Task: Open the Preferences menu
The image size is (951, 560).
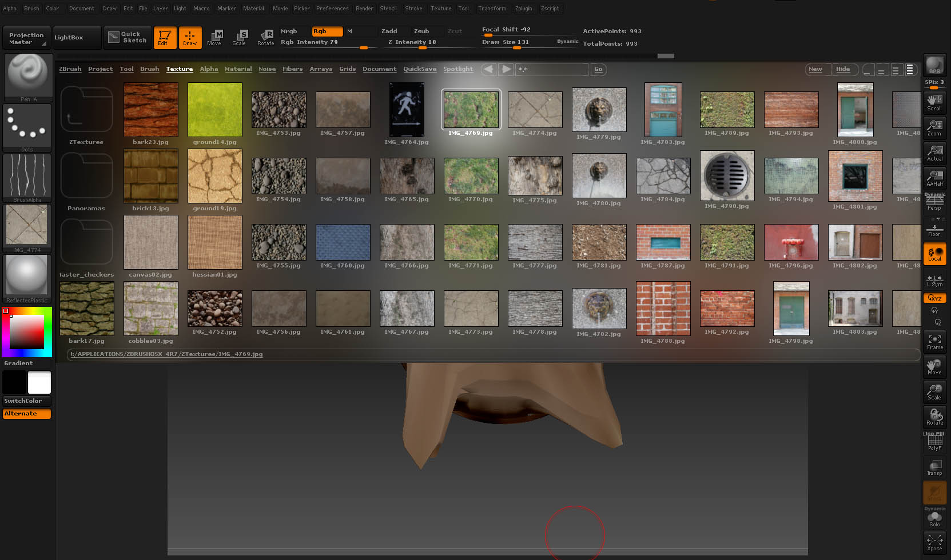Action: click(332, 9)
